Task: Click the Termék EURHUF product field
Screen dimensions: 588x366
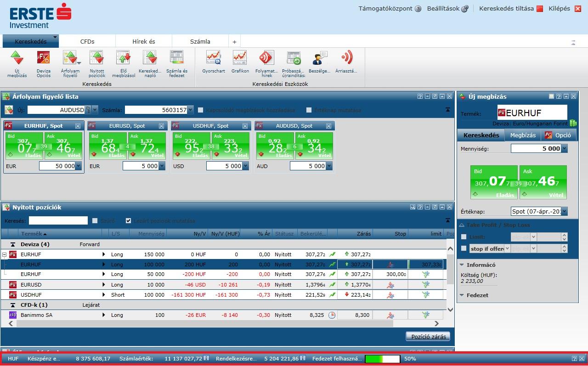Action: coord(532,113)
